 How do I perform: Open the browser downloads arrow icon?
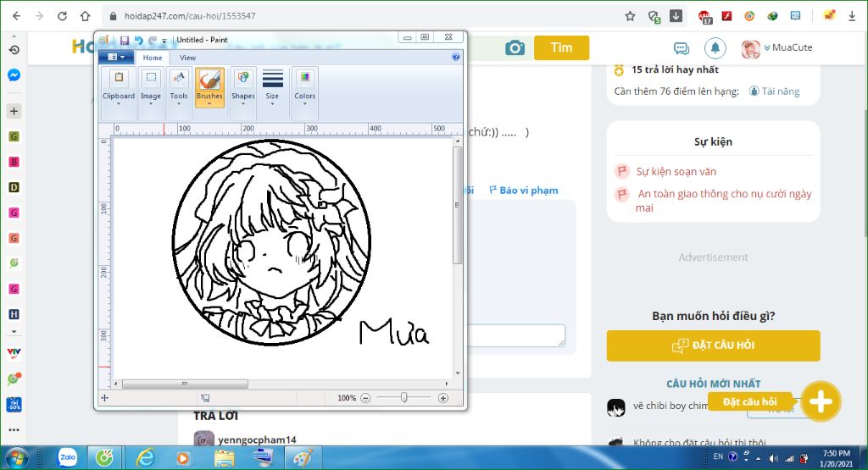tap(852, 16)
